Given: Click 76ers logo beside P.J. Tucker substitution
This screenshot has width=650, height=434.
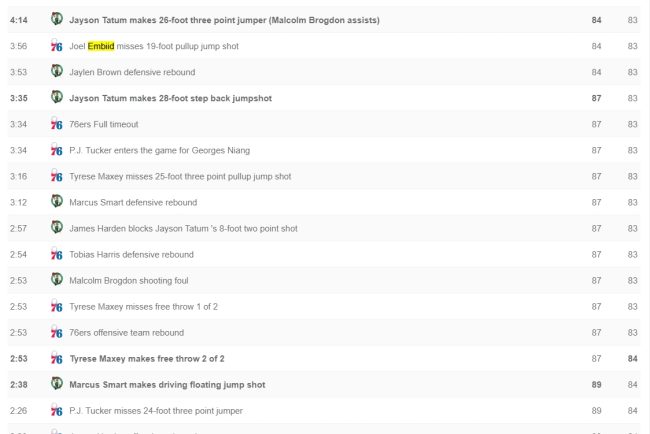Looking at the screenshot, I should pos(56,150).
